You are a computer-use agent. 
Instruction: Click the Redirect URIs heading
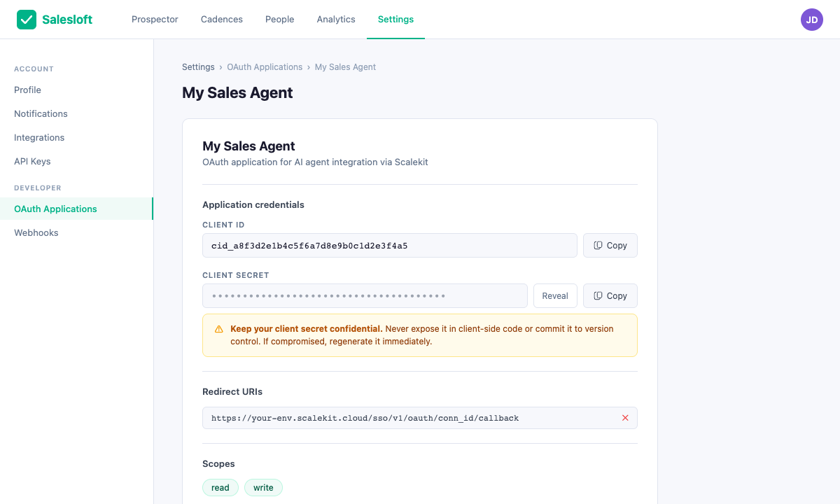click(x=232, y=392)
